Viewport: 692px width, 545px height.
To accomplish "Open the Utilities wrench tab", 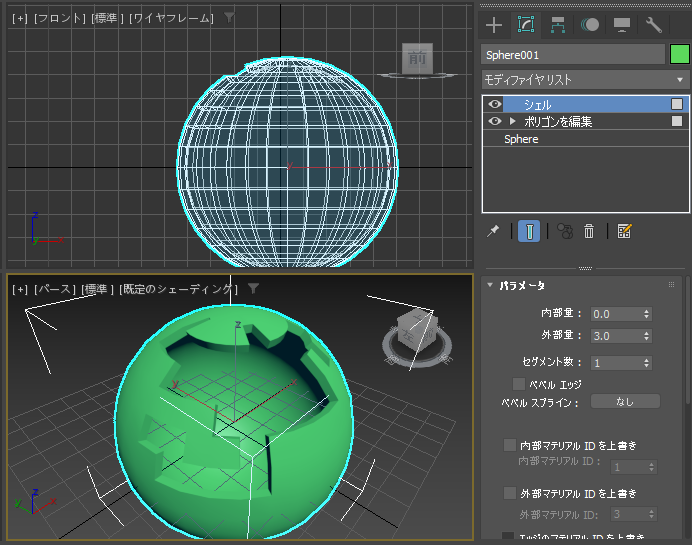I will click(654, 25).
